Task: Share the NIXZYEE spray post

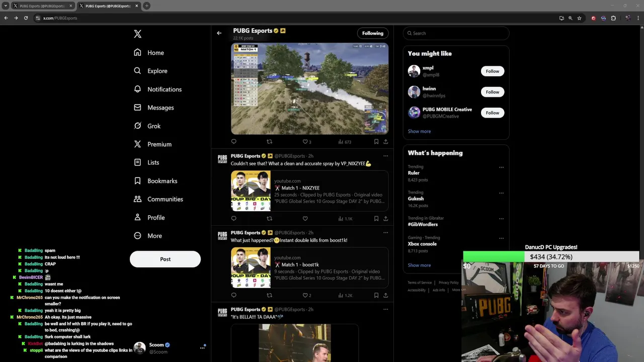Action: click(x=386, y=219)
